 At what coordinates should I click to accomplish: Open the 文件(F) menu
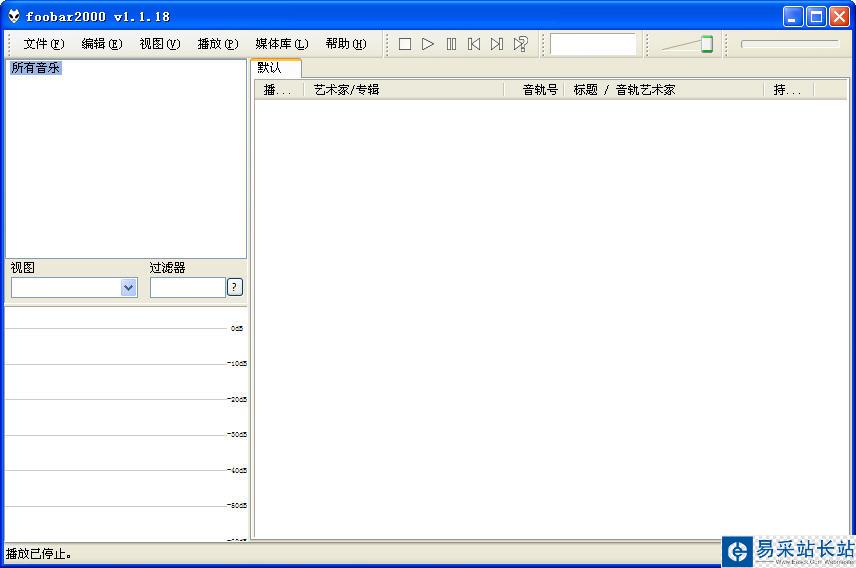click(x=44, y=44)
